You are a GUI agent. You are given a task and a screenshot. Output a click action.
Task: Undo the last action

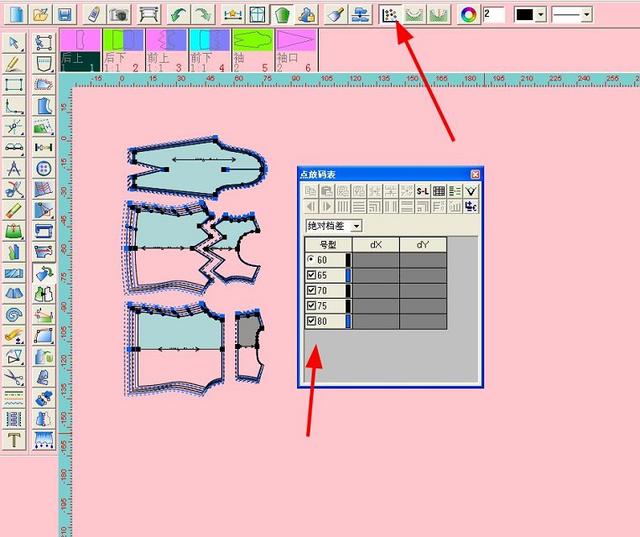coord(178,15)
